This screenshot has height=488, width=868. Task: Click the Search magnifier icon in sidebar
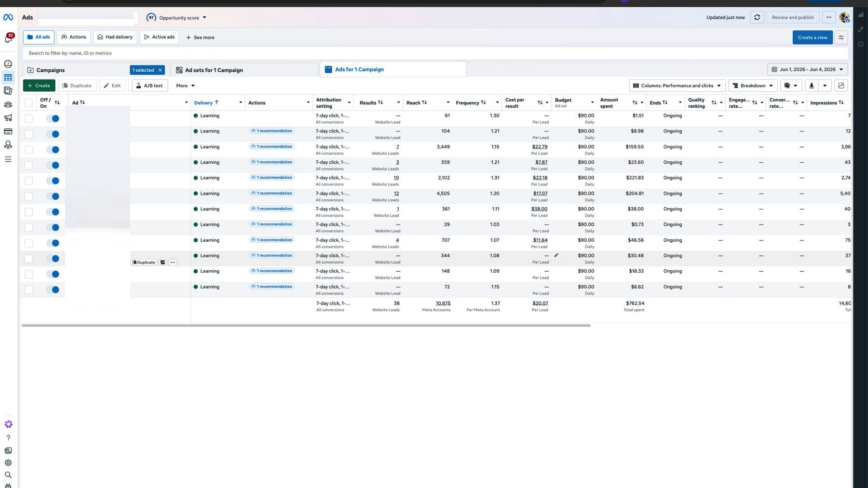(x=8, y=475)
